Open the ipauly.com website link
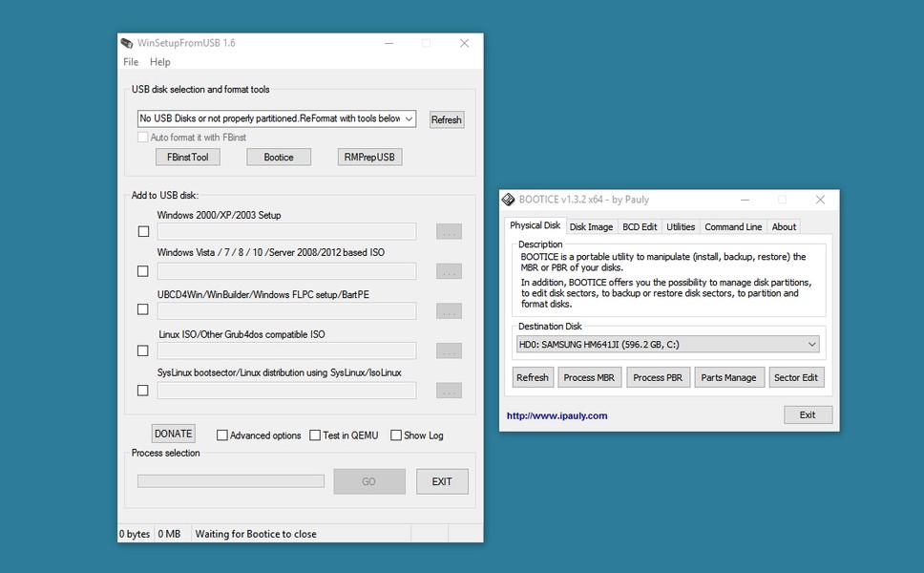The height and width of the screenshot is (573, 924). 556,415
